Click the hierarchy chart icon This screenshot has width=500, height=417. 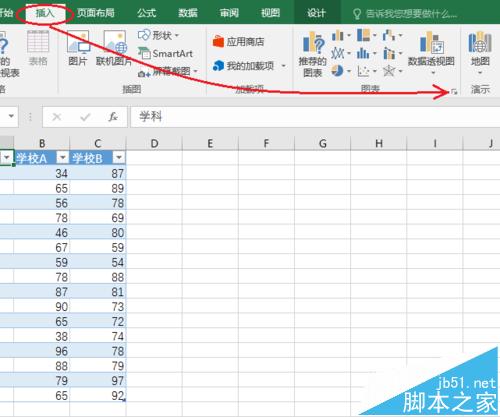(x=363, y=35)
